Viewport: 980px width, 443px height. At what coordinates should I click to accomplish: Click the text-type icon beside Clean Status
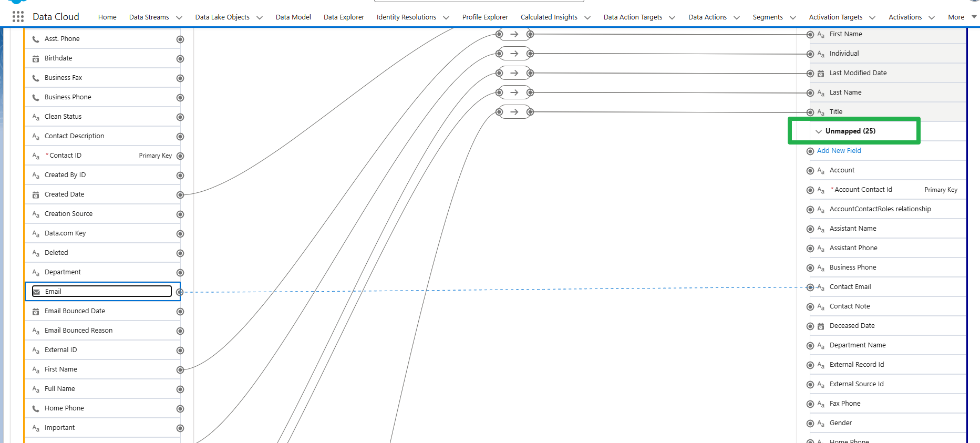point(36,117)
